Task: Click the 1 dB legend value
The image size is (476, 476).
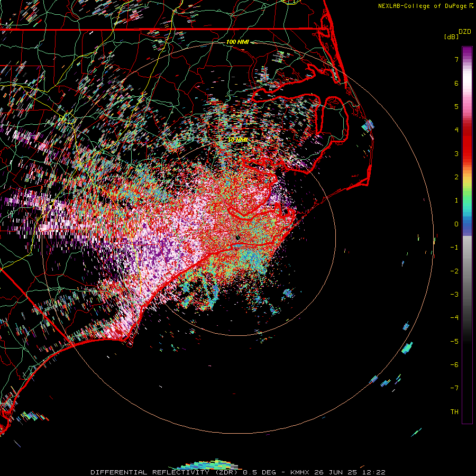Action: (456, 200)
